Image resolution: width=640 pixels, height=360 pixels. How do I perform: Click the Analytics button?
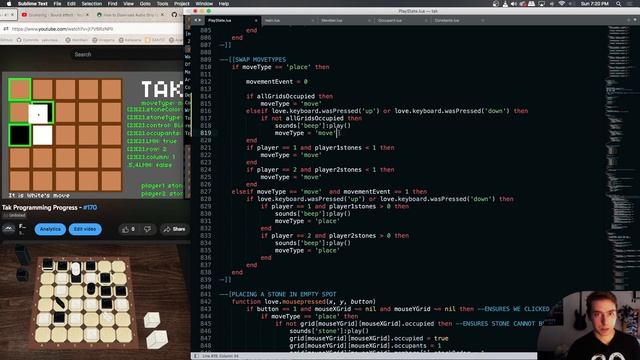(x=50, y=229)
